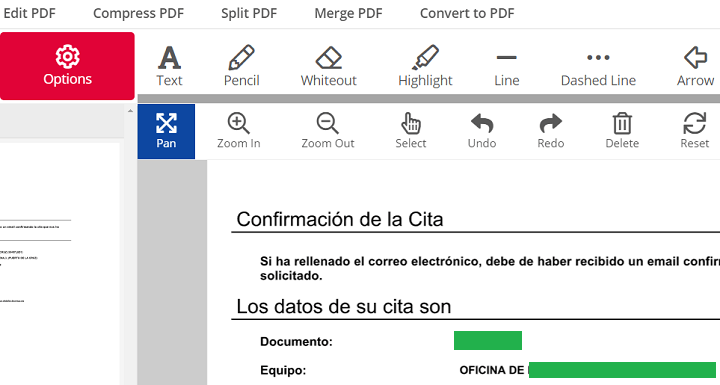Open Convert to PDF

(467, 13)
